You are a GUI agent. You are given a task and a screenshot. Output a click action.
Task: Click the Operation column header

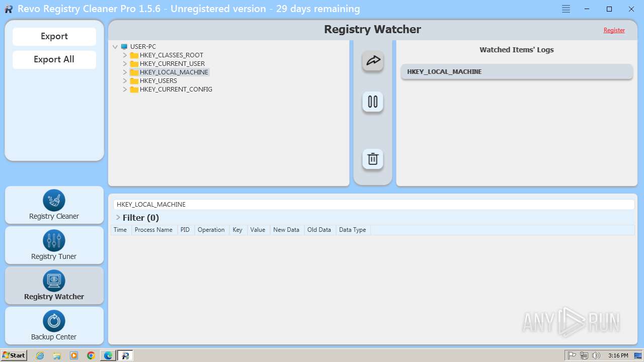click(211, 230)
